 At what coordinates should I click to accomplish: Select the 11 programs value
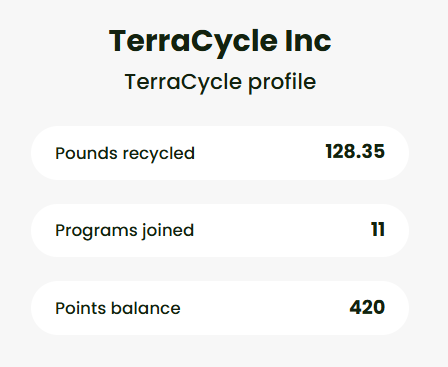[x=378, y=229]
